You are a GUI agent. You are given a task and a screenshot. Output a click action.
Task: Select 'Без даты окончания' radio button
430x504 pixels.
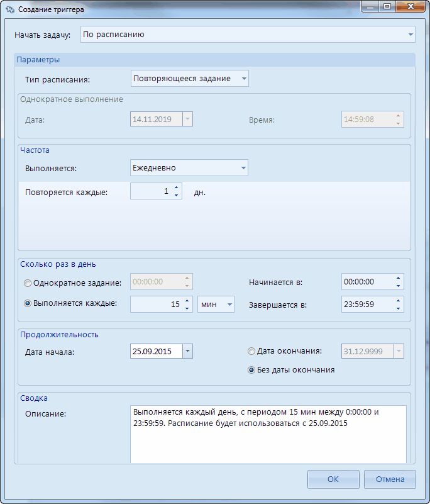[x=251, y=370]
